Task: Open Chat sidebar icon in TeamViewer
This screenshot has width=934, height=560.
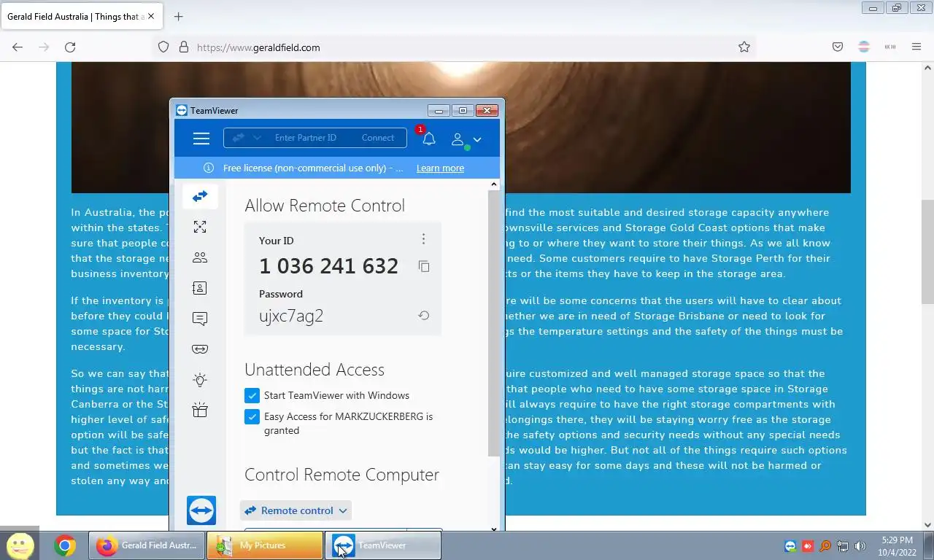Action: pyautogui.click(x=200, y=319)
